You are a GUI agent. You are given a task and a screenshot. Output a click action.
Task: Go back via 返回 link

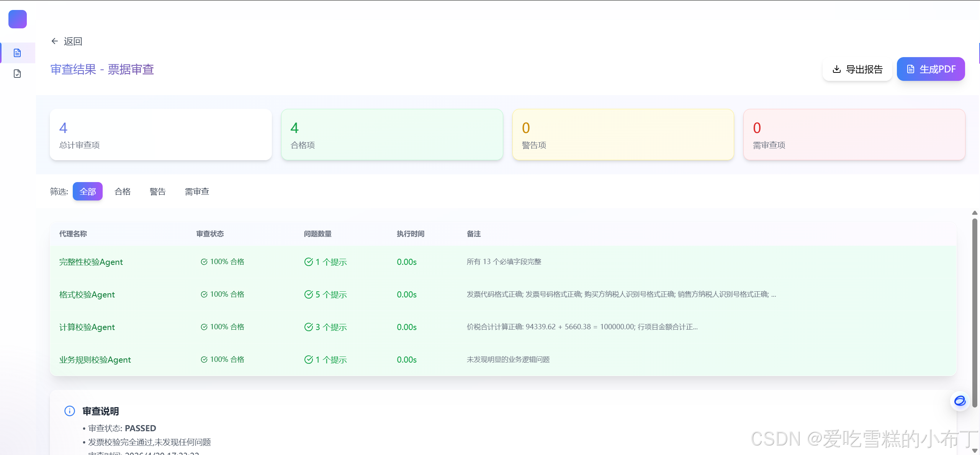pos(67,41)
